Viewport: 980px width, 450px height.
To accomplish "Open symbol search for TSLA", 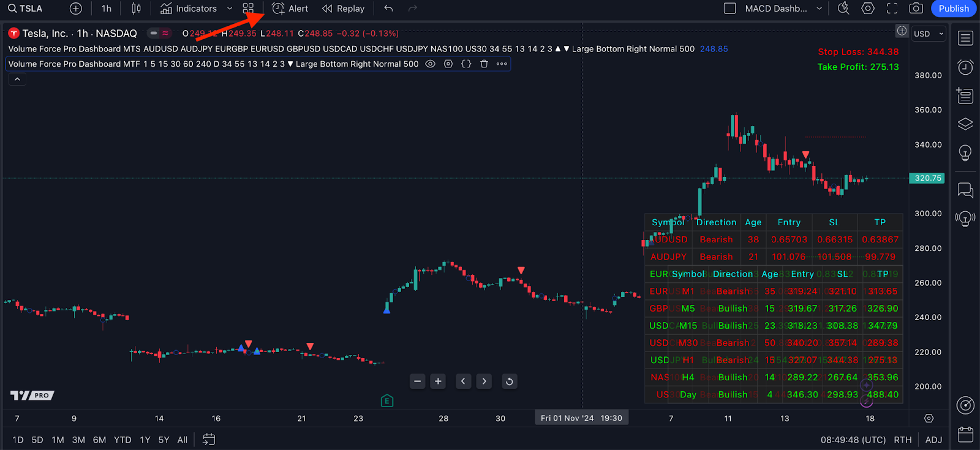I will point(26,9).
